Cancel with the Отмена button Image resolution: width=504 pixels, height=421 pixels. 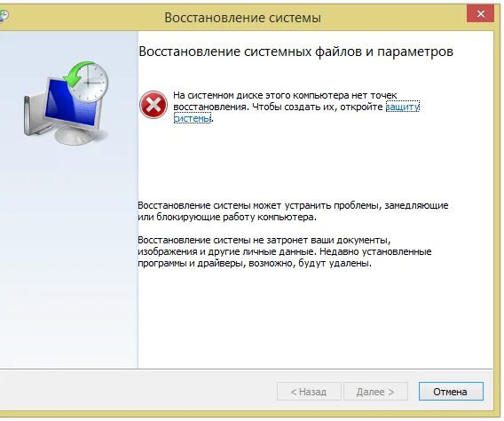451,392
